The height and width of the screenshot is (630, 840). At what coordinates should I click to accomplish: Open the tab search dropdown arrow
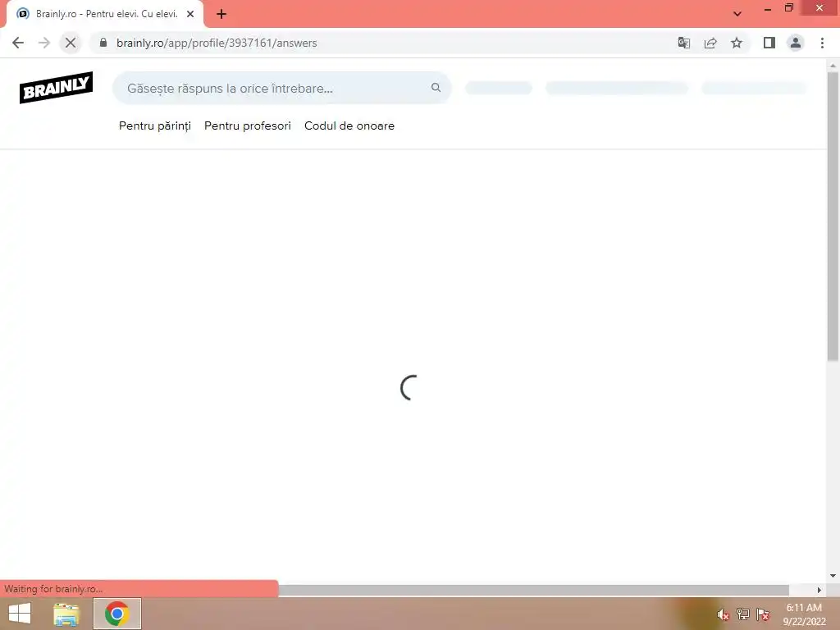(x=737, y=14)
